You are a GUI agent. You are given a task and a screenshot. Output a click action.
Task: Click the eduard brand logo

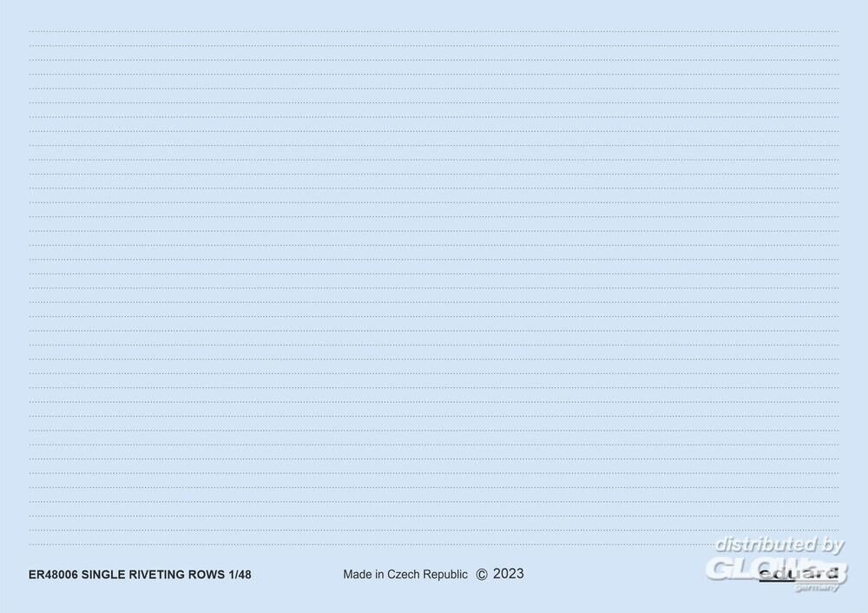pyautogui.click(x=799, y=574)
